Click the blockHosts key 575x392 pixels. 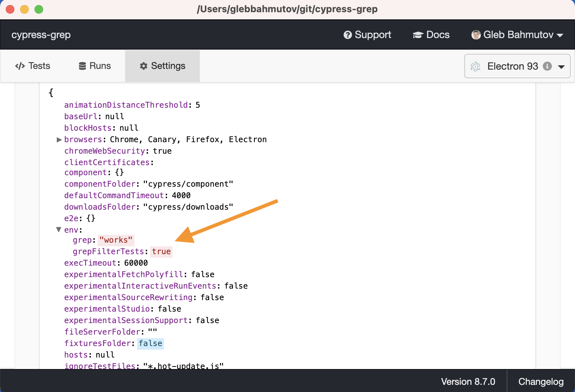pyautogui.click(x=88, y=128)
